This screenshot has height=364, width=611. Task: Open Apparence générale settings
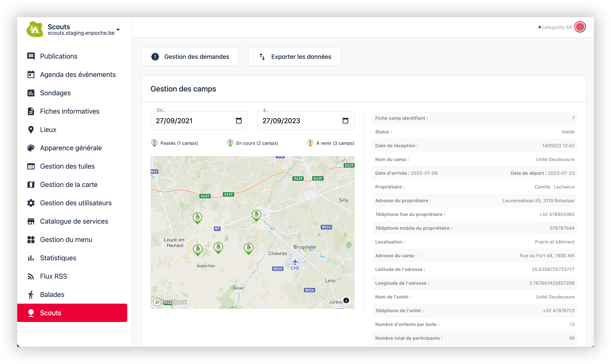point(71,148)
